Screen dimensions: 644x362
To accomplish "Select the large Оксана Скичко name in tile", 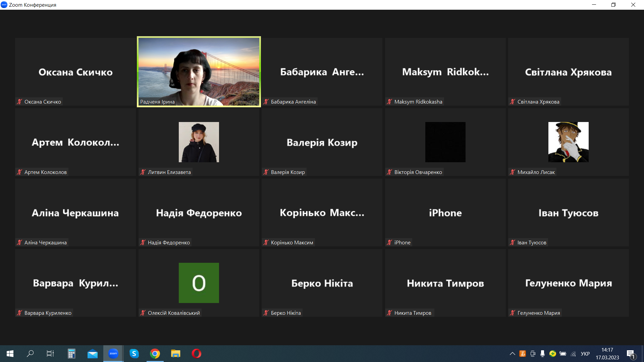I will pyautogui.click(x=75, y=72).
